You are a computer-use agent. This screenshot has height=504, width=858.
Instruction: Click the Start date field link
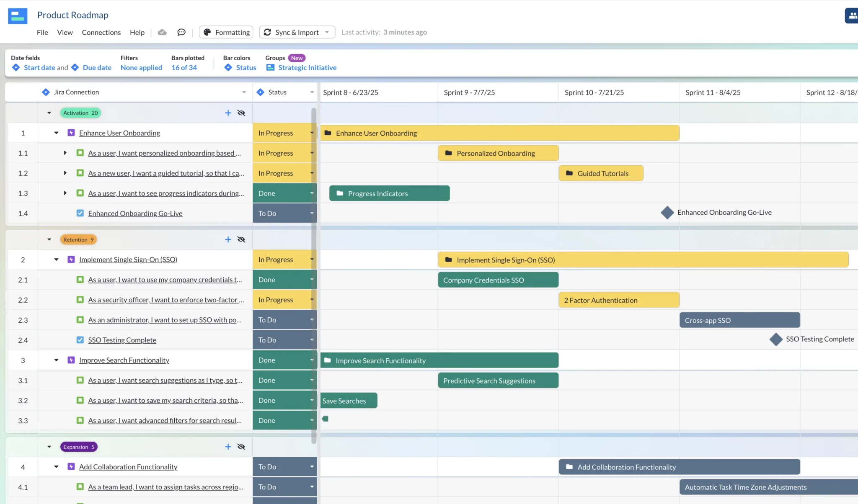pos(39,67)
